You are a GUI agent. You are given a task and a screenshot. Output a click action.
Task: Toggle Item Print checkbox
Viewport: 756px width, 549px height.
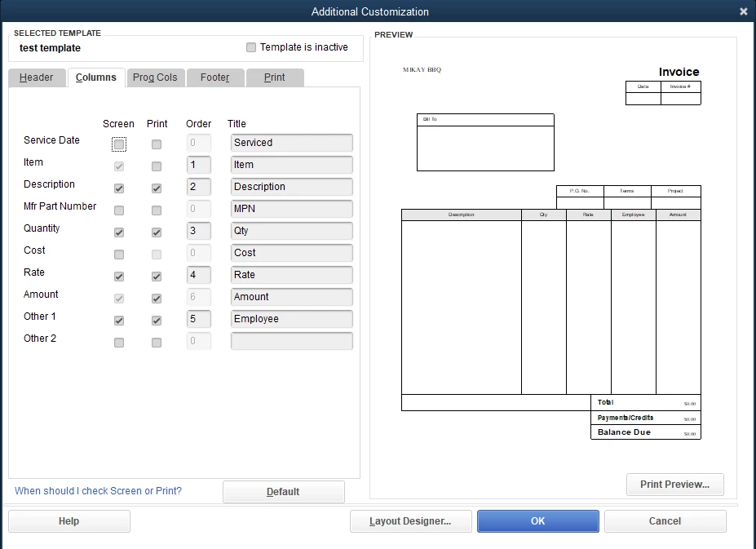157,166
